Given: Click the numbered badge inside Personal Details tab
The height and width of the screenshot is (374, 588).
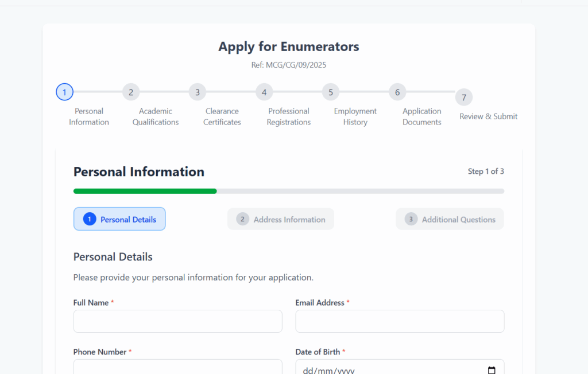Looking at the screenshot, I should pos(89,219).
